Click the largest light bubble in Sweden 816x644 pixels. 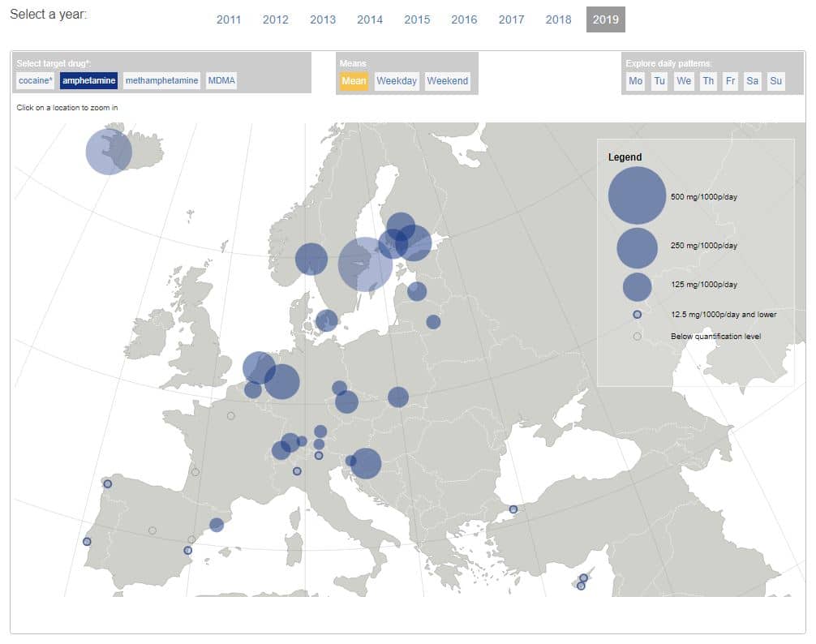(365, 264)
